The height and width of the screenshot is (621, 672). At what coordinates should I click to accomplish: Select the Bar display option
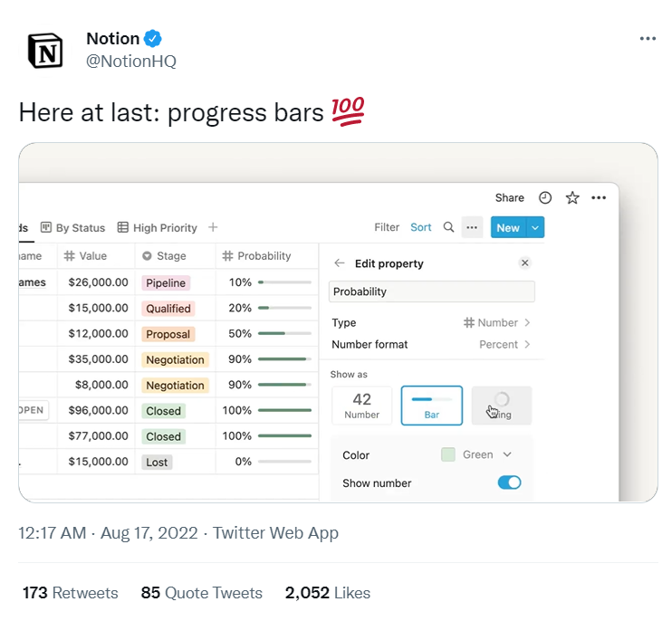(432, 406)
